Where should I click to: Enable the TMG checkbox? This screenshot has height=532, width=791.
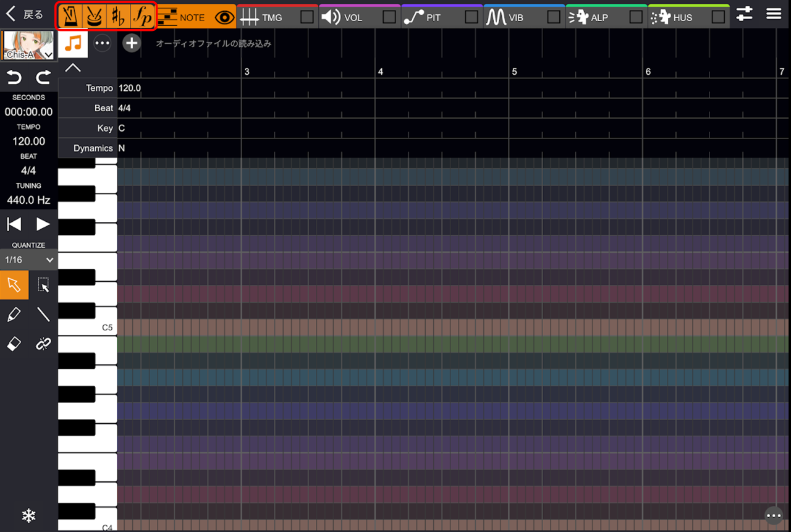(307, 17)
